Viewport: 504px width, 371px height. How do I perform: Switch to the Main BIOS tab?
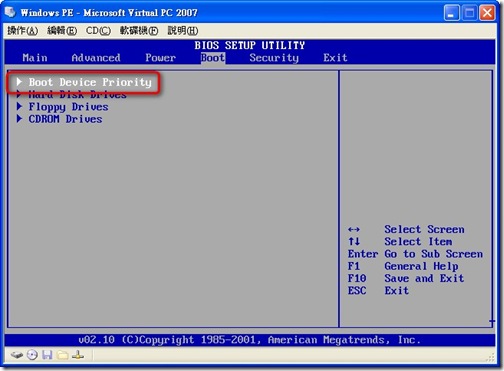pos(35,58)
